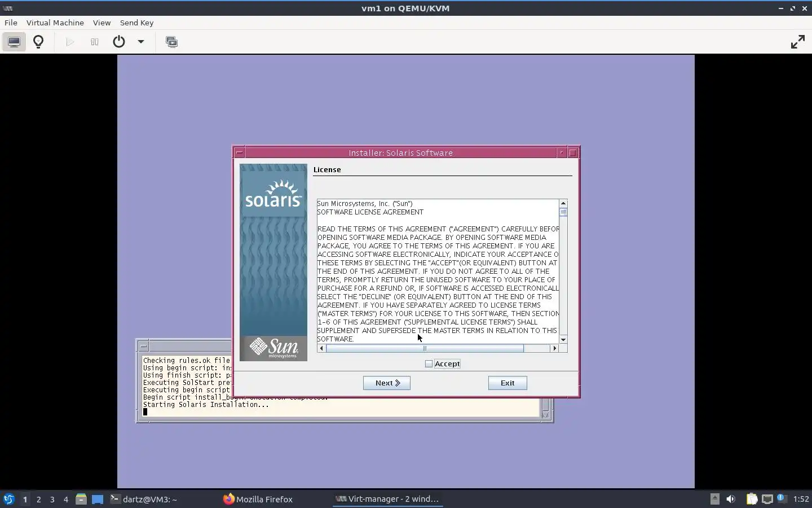812x508 pixels.
Task: Open installer window menu button
Action: pos(239,152)
